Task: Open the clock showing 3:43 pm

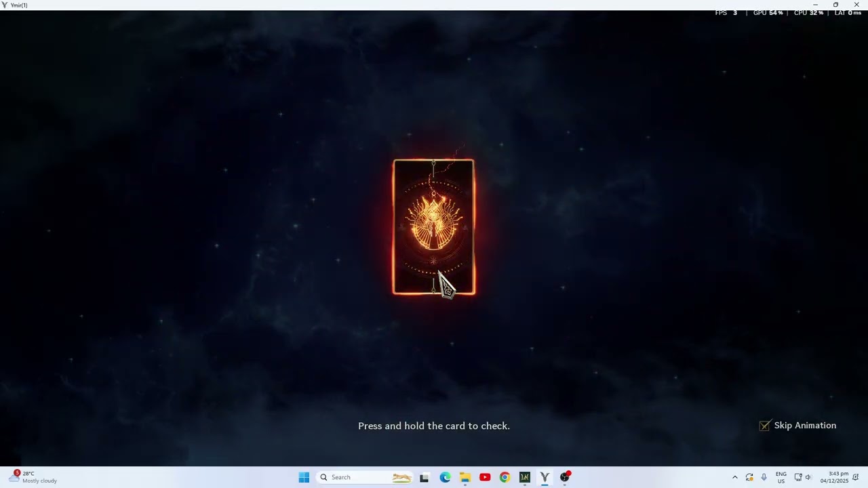Action: coord(834,477)
